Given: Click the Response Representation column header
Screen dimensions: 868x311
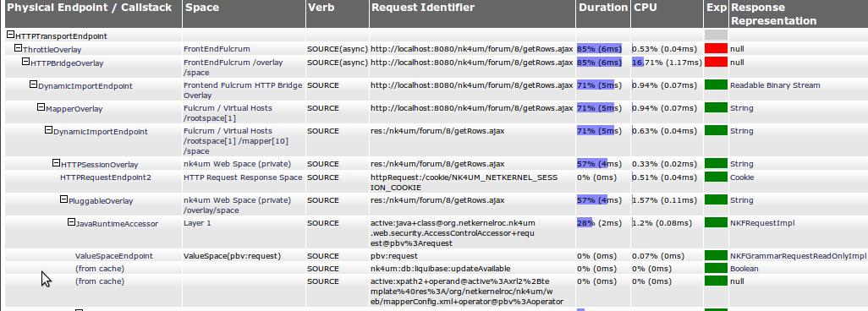Looking at the screenshot, I should pos(773,14).
